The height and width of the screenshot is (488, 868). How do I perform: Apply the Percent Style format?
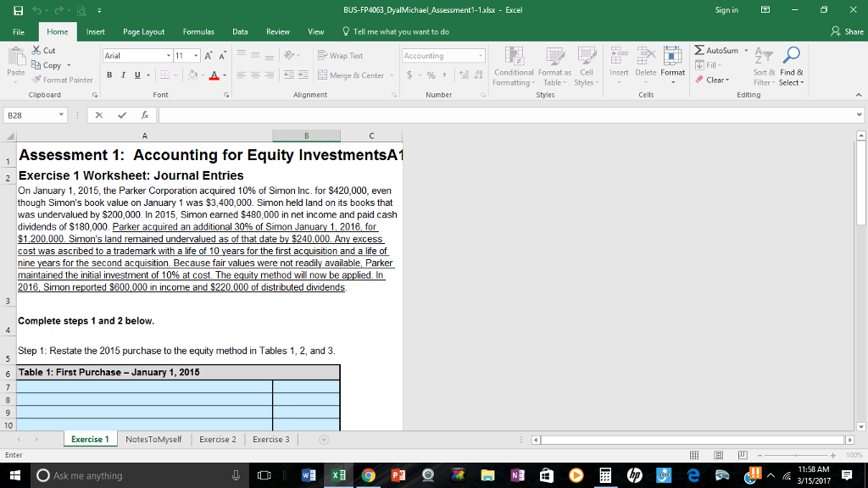pyautogui.click(x=430, y=75)
